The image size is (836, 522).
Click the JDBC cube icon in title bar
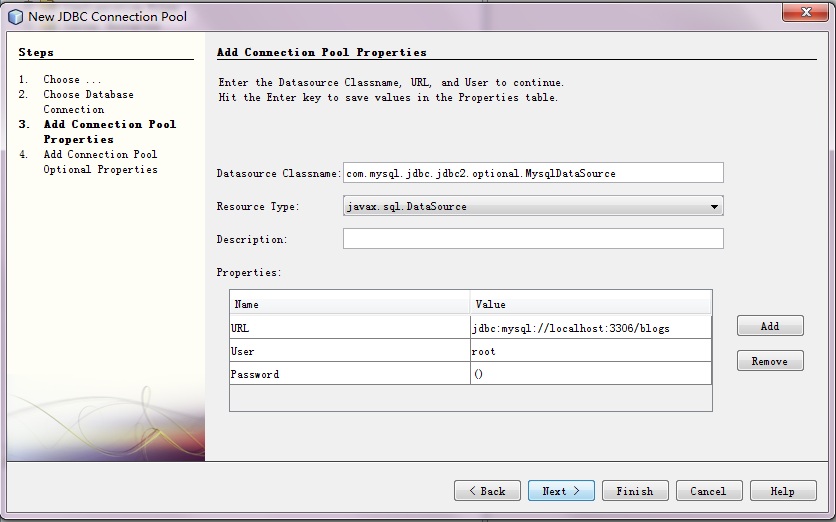[16, 17]
